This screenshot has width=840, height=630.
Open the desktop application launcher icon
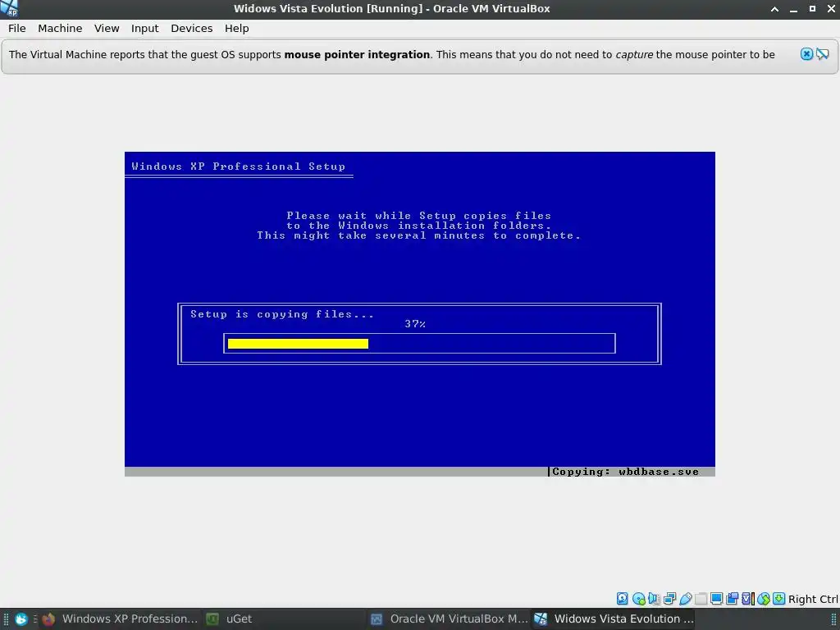tap(21, 619)
